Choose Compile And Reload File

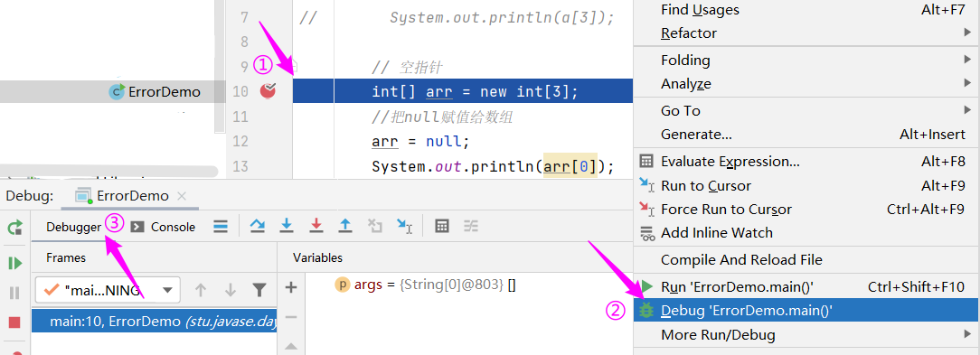[807, 259]
